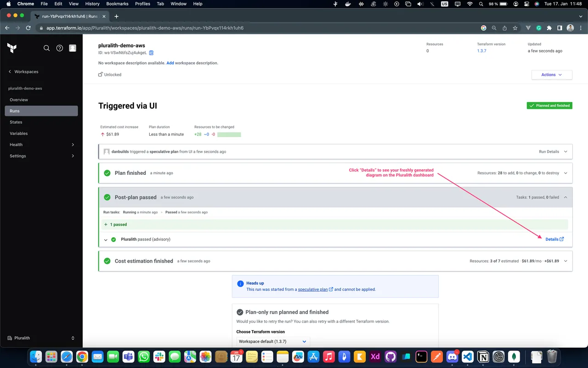
Task: Go back to Workspaces
Action: coord(23,72)
